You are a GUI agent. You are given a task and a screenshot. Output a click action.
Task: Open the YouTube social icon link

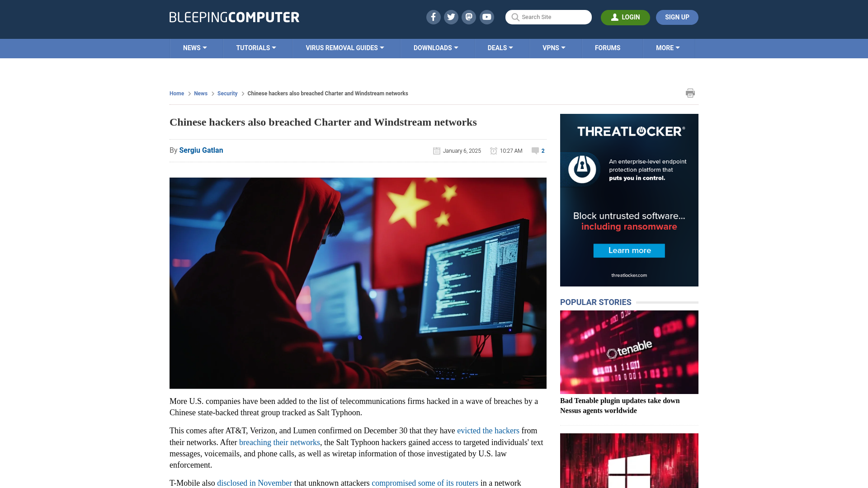coord(487,17)
